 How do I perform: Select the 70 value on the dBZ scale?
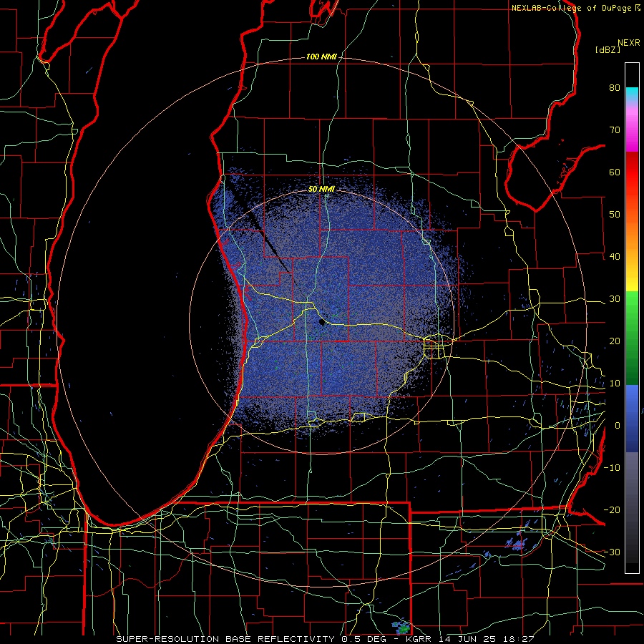615,130
